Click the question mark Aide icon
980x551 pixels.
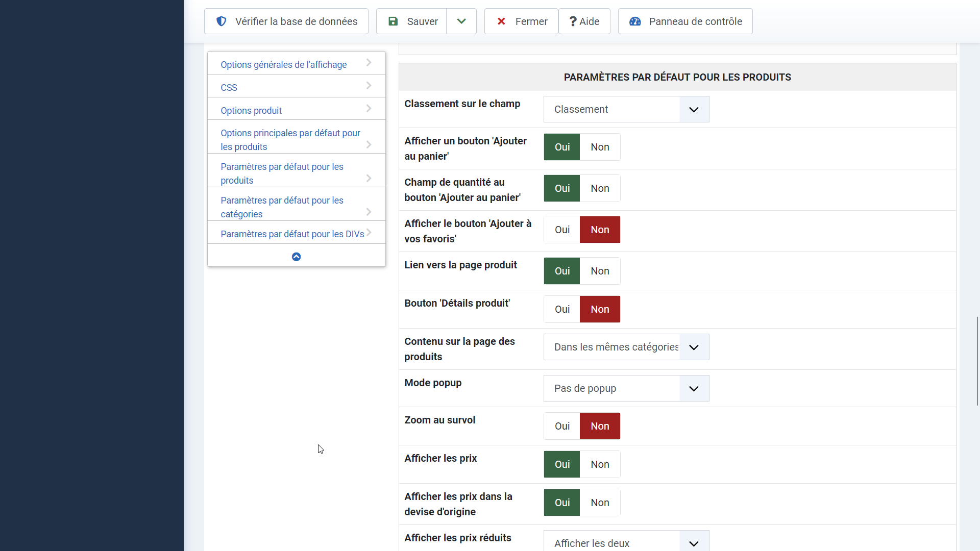point(573,21)
